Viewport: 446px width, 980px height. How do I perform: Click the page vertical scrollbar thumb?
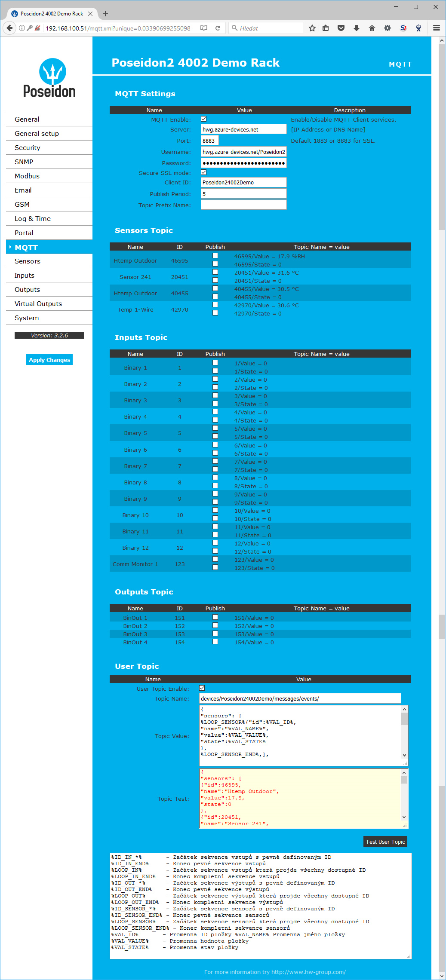click(442, 137)
